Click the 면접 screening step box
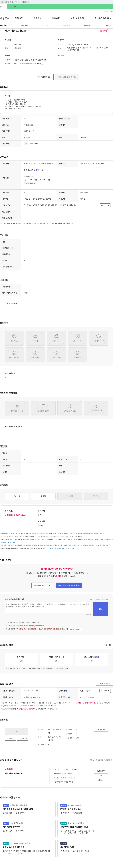113x868 pixels. [x=43, y=496]
